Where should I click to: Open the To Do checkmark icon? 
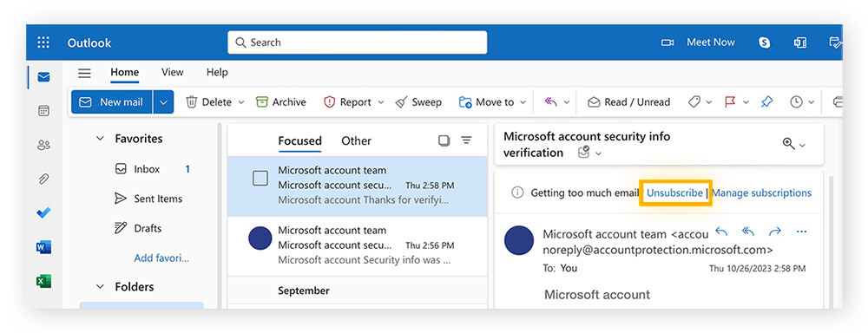pyautogui.click(x=43, y=213)
